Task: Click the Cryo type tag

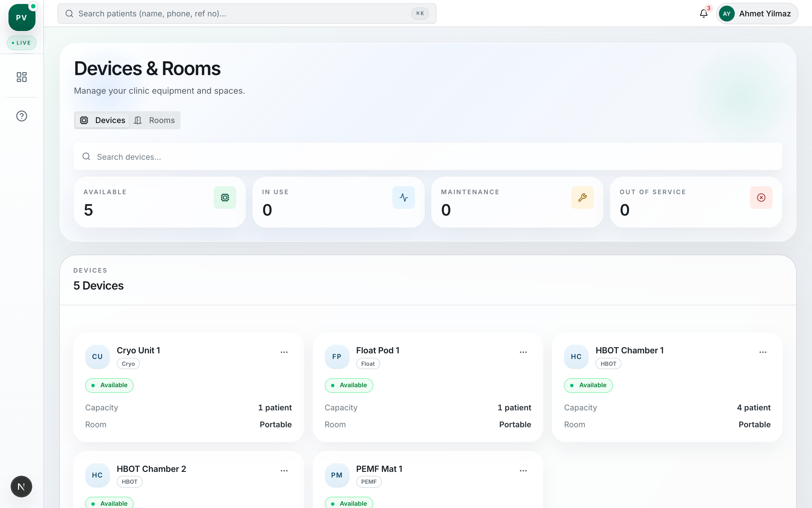Action: coord(128,364)
